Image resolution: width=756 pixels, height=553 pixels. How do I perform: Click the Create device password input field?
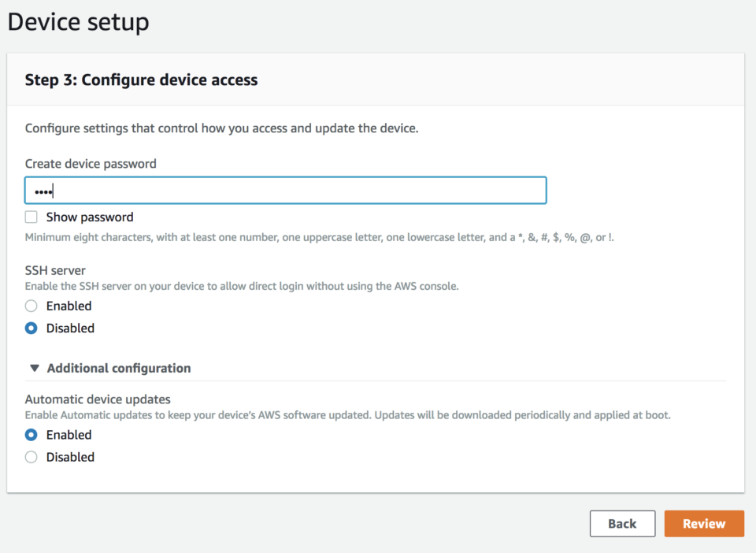click(285, 191)
